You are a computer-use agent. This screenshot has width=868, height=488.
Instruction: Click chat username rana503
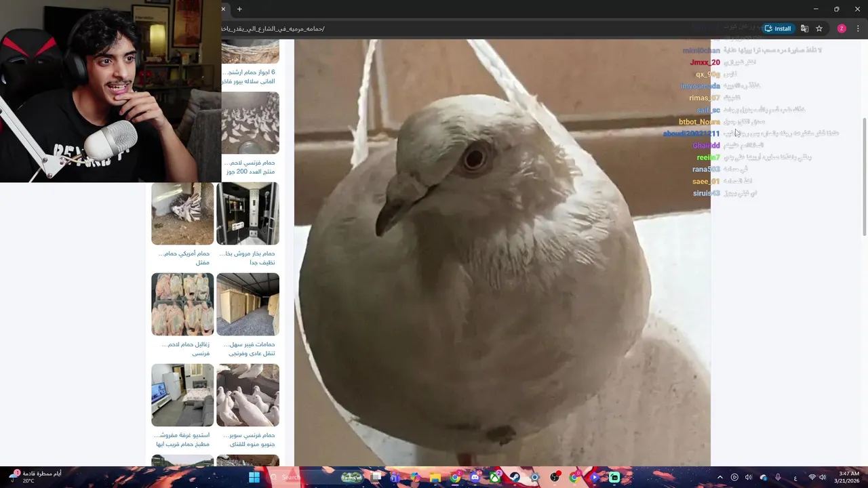pyautogui.click(x=706, y=169)
